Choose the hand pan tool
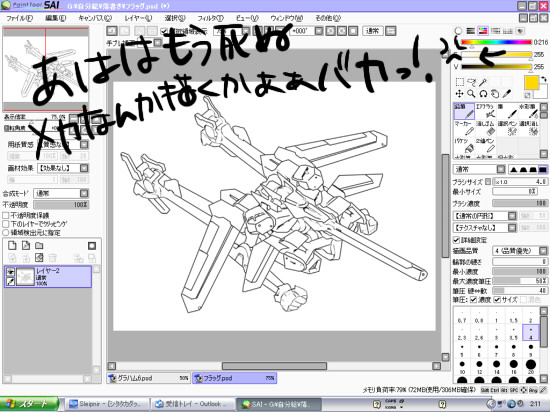 (x=495, y=94)
